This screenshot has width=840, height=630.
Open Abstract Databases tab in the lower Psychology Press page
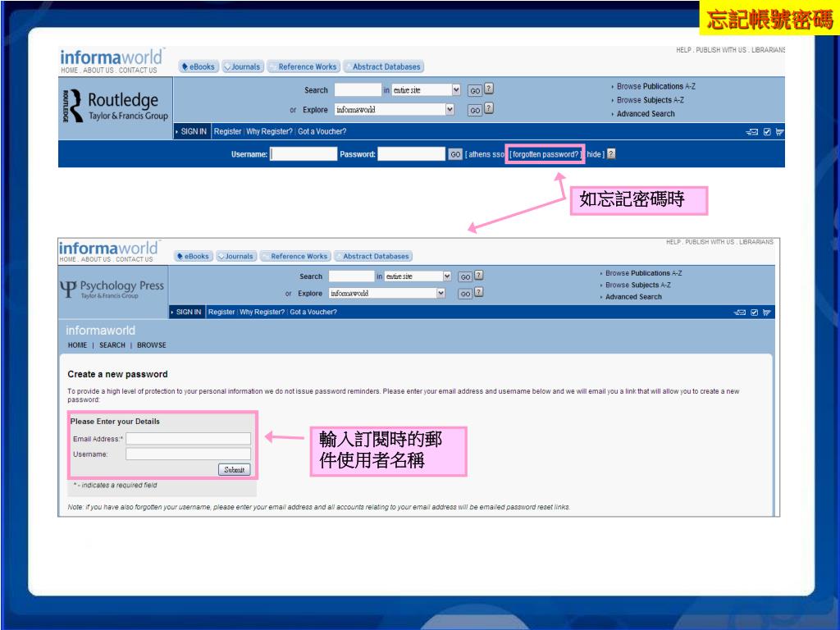tap(373, 256)
